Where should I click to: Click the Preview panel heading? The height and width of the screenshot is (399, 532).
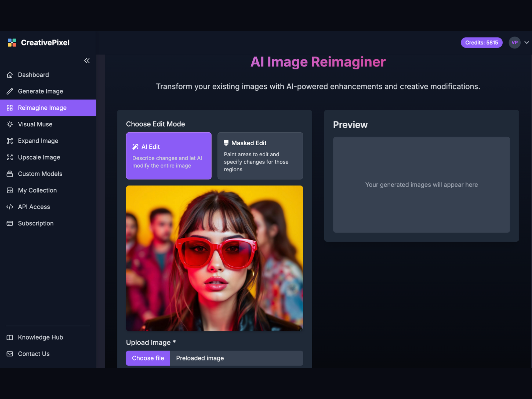point(350,125)
